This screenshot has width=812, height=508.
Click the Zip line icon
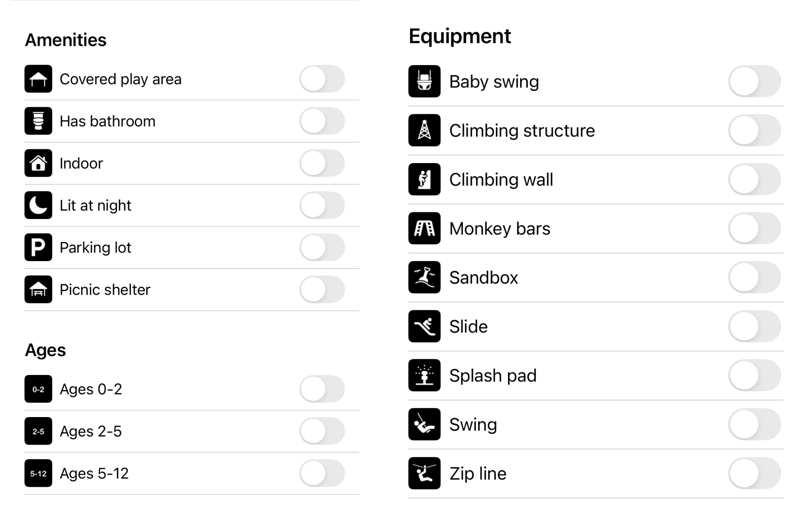[424, 473]
